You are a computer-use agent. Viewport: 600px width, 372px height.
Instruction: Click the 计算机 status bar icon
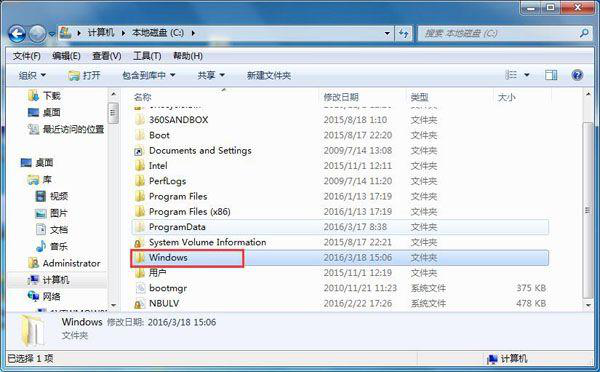[x=492, y=359]
